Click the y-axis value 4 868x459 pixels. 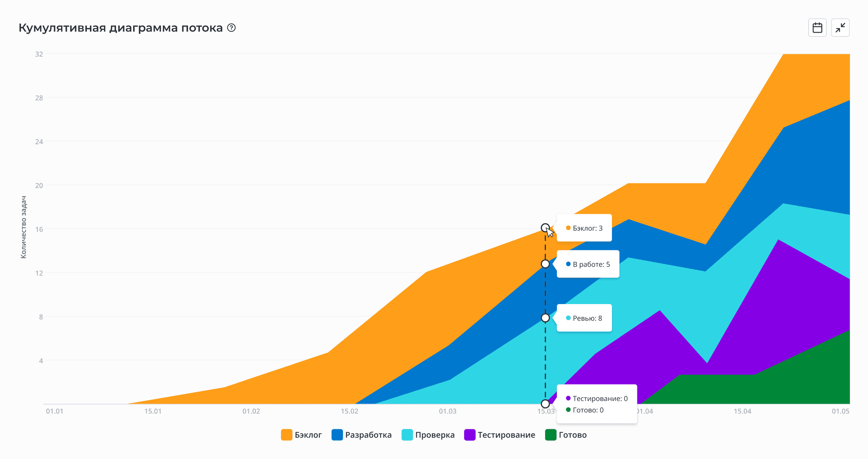tap(41, 361)
